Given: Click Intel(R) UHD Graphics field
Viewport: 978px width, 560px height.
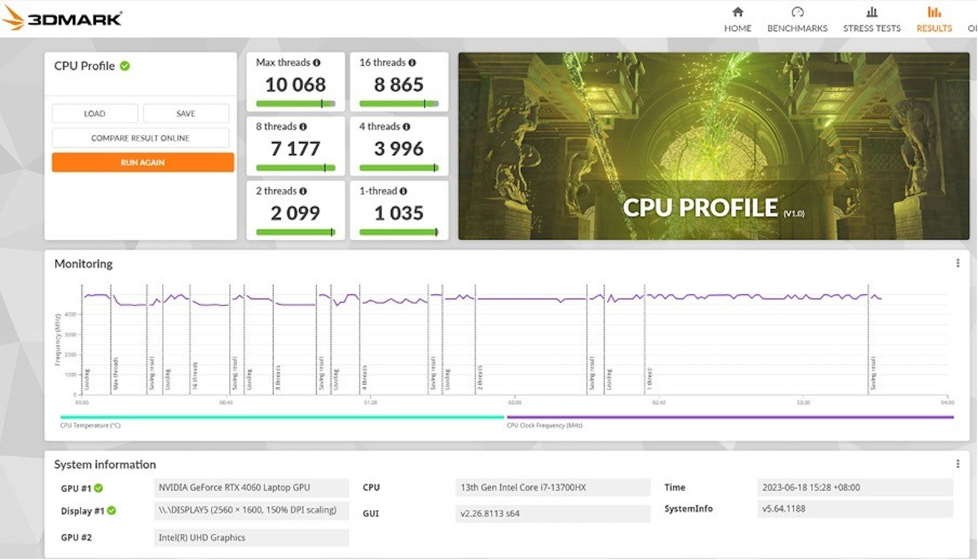Looking at the screenshot, I should (x=252, y=538).
